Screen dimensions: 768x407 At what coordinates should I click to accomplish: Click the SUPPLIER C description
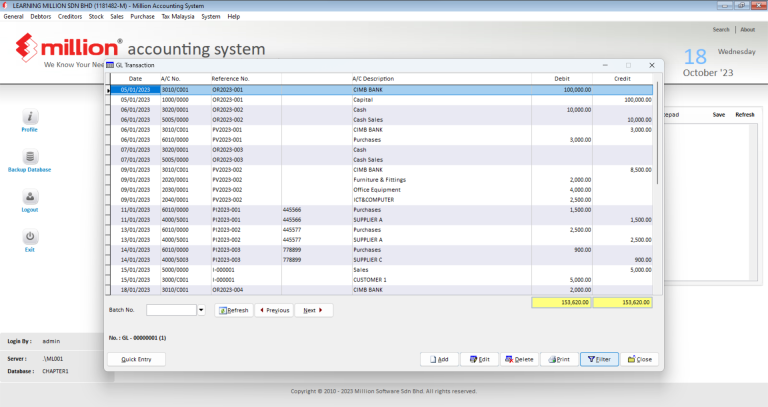368,260
